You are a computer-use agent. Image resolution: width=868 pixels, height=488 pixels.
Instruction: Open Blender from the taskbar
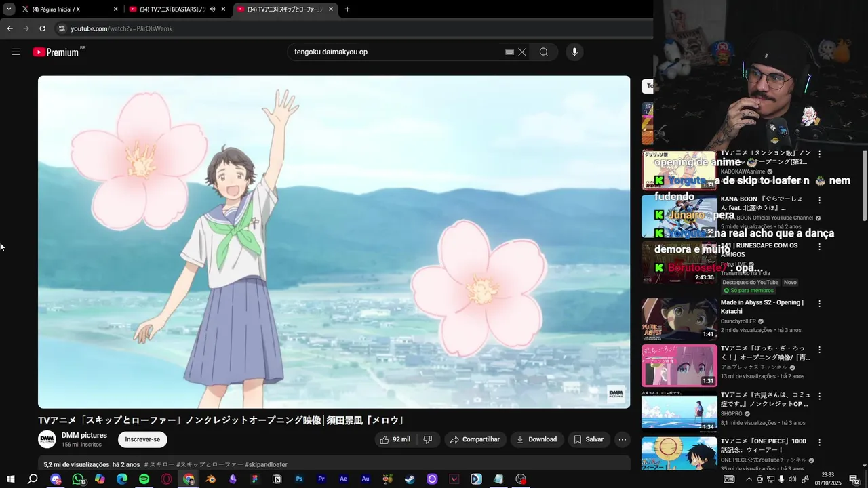(x=211, y=479)
